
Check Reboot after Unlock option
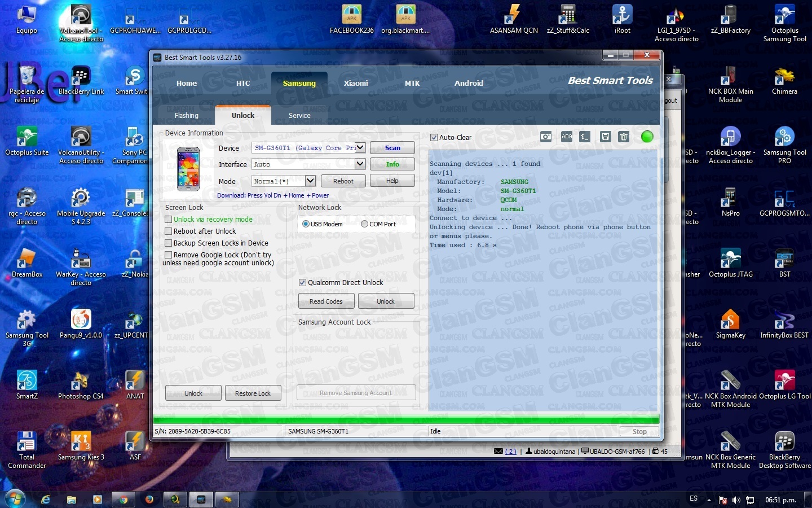coord(168,231)
